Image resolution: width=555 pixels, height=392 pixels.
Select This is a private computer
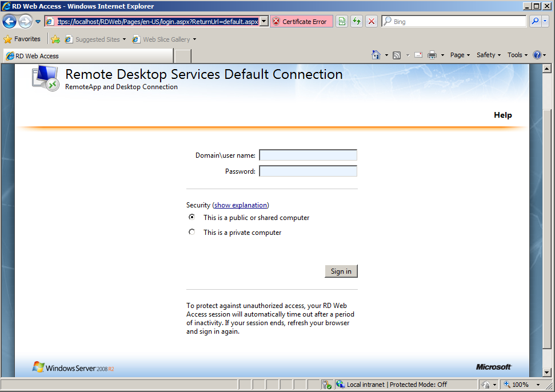pos(192,232)
